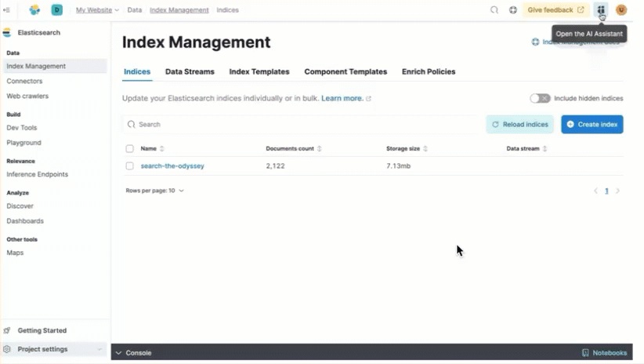Follow the Learn more link
Screen dimensions: 644x364
(x=342, y=98)
